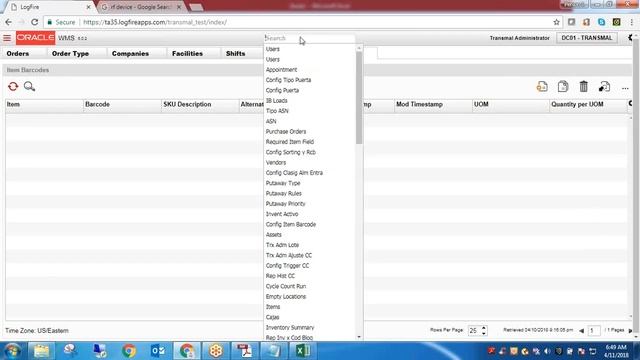Click the page number input field

coord(593,330)
